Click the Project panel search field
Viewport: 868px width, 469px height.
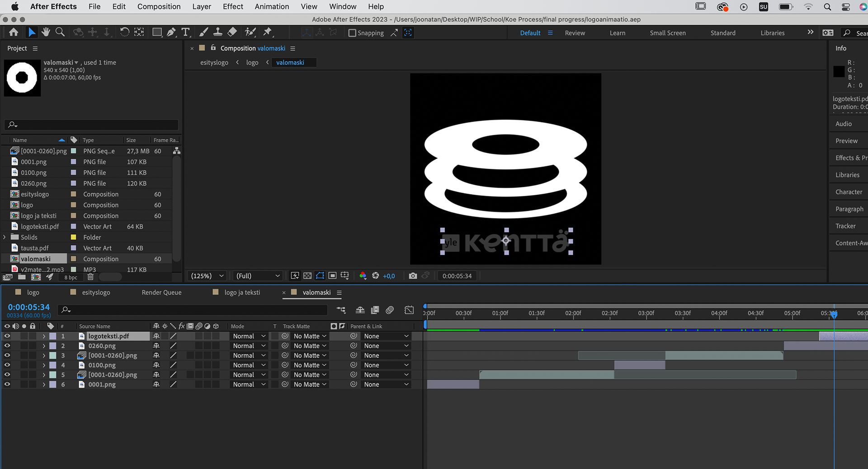click(91, 124)
